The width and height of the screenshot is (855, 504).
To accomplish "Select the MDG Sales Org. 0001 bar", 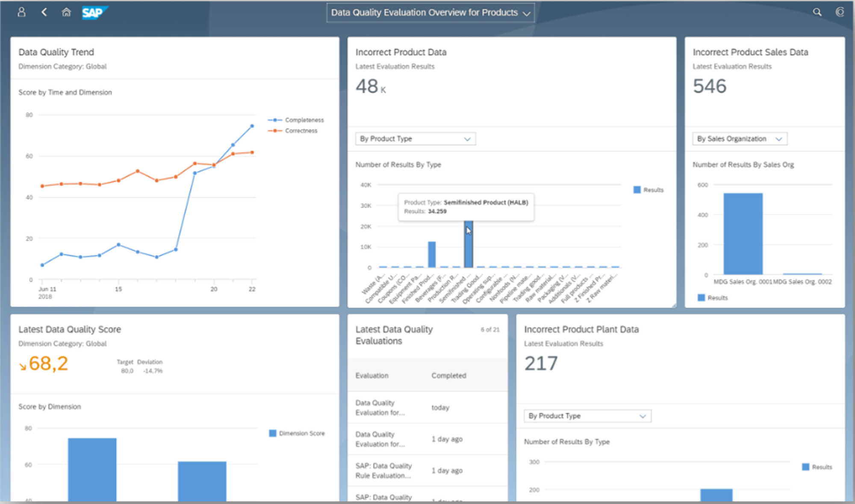I will click(x=743, y=234).
